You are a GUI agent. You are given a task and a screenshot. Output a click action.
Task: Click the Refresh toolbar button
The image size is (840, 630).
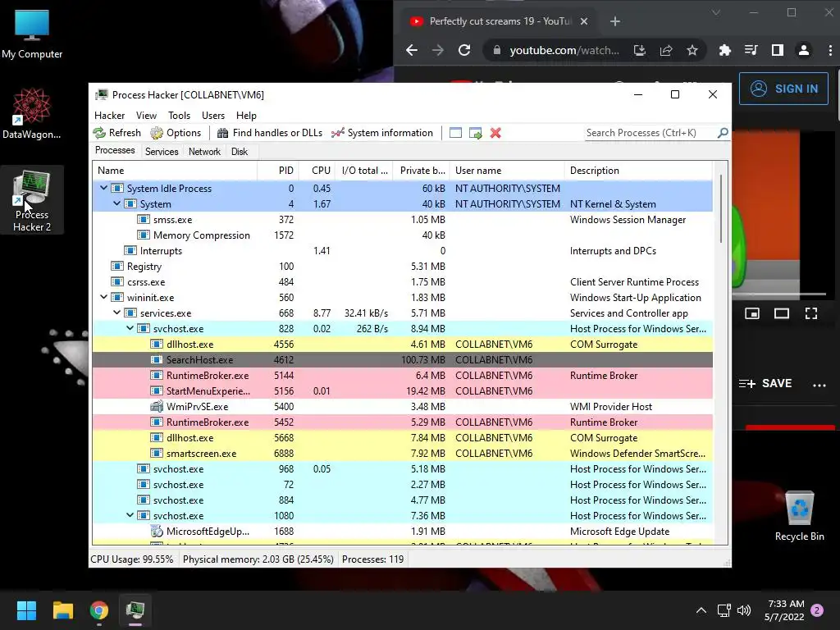point(116,133)
